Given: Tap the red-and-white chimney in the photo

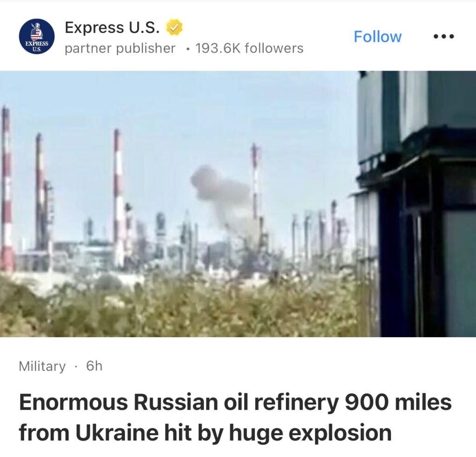Looking at the screenshot, I should 119,199.
